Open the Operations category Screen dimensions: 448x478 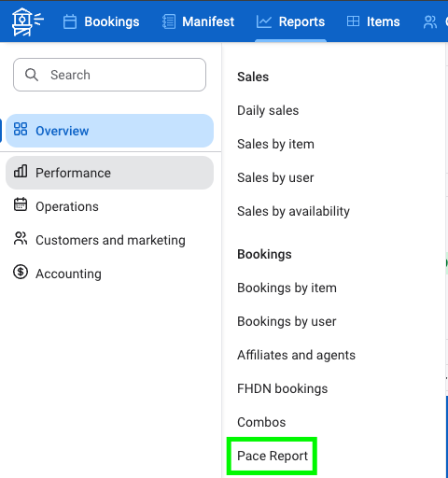109,206
